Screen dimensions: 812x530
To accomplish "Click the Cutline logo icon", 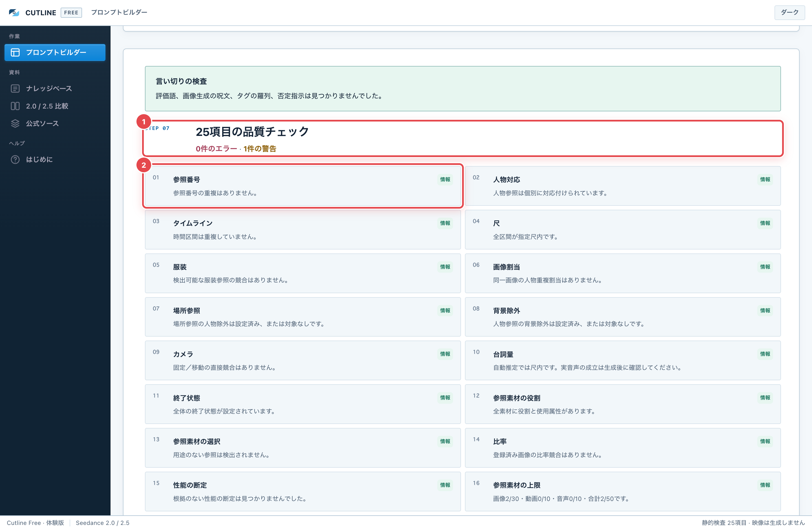I will tap(14, 13).
